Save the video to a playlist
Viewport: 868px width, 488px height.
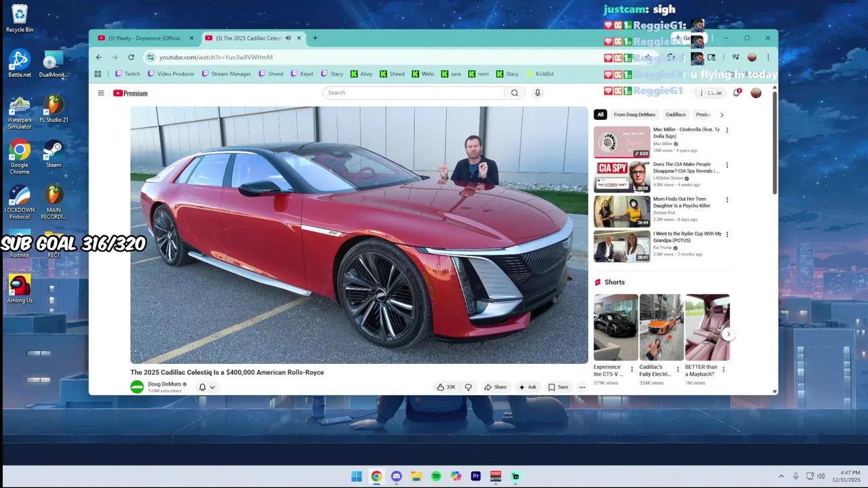(558, 387)
